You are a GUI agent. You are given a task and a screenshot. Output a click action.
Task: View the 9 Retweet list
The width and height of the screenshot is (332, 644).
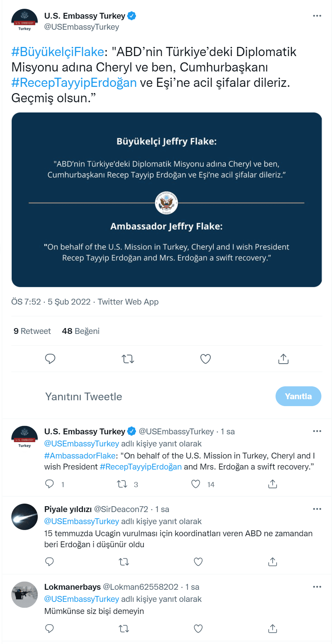tap(32, 331)
